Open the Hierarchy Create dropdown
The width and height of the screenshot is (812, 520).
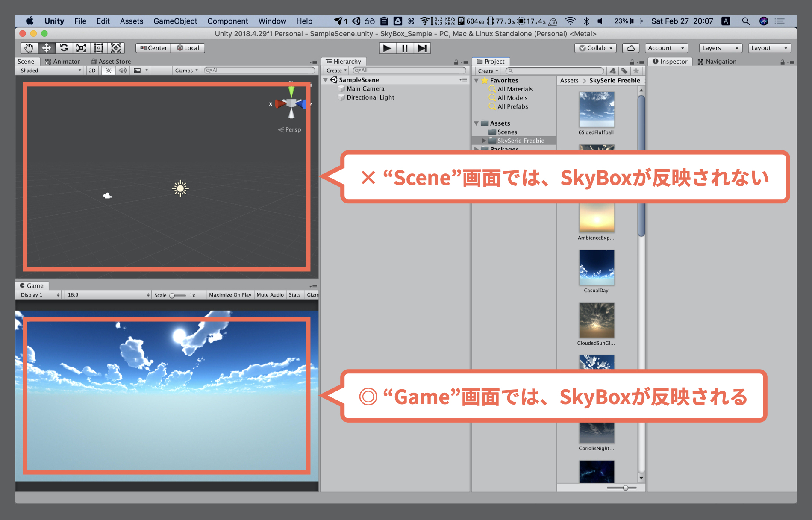click(336, 71)
